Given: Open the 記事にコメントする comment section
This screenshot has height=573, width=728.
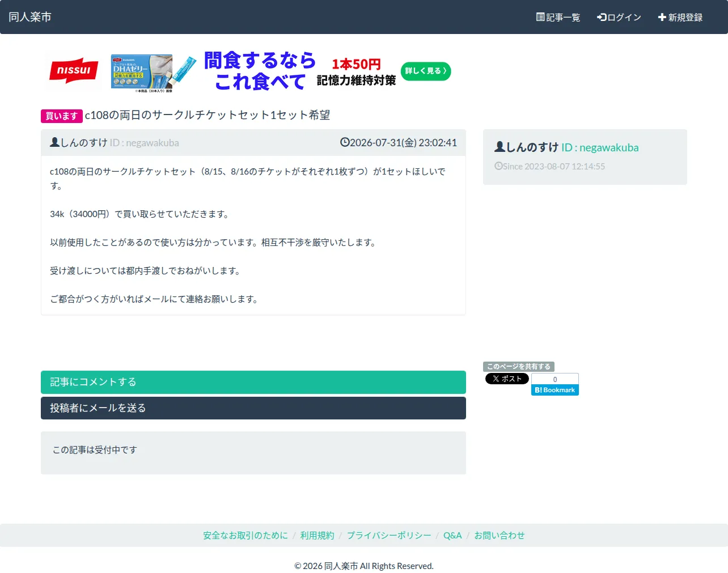Looking at the screenshot, I should pos(253,382).
